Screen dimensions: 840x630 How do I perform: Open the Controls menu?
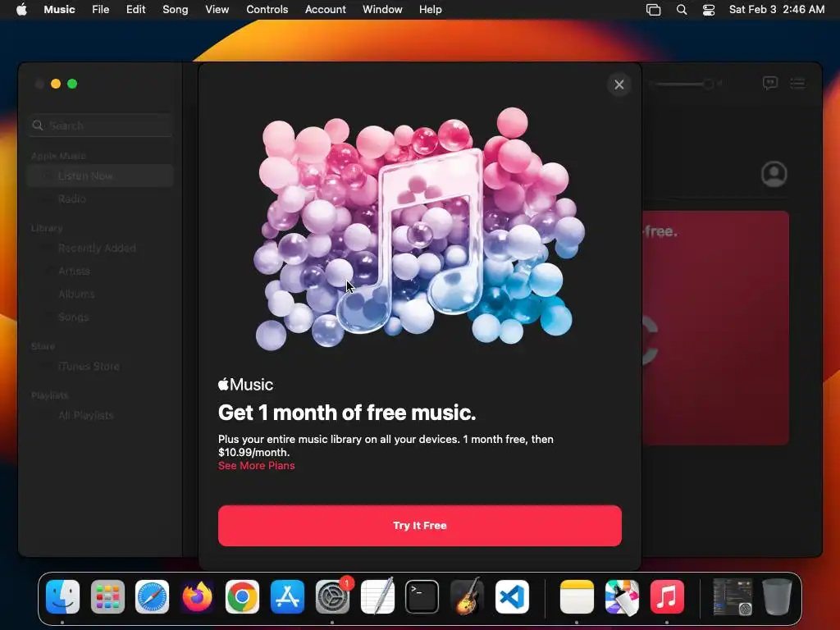point(267,10)
